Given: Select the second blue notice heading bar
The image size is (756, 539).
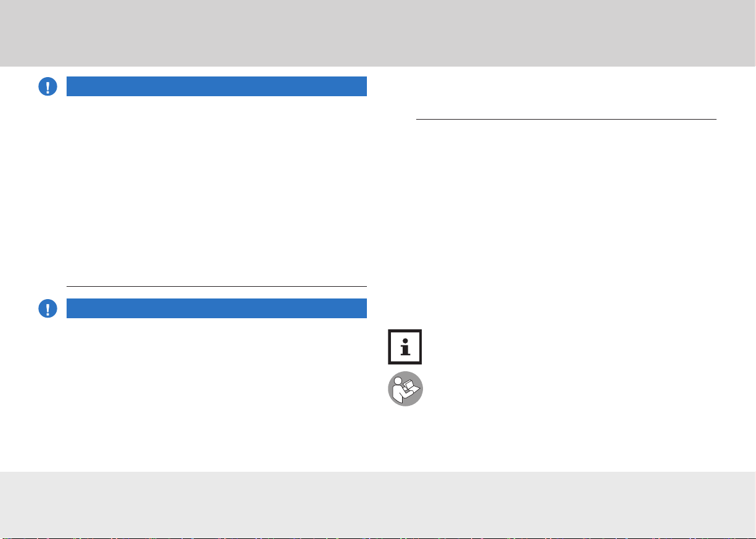Looking at the screenshot, I should click(216, 308).
